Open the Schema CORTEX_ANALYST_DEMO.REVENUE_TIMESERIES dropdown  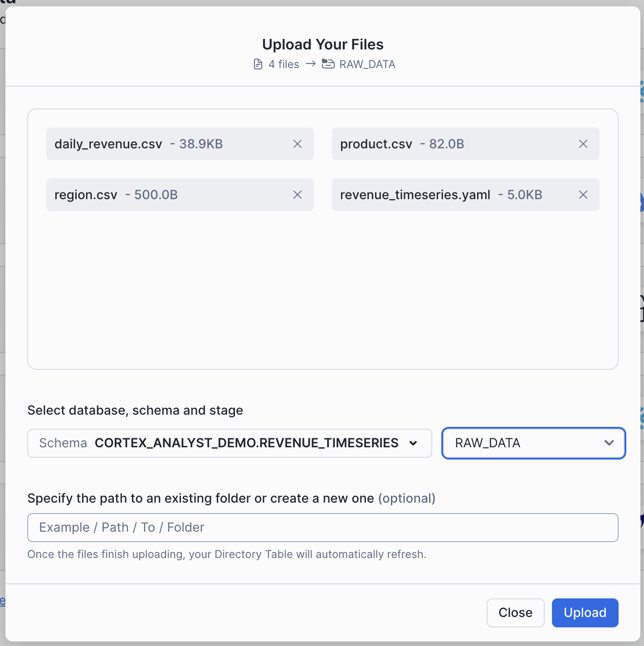(229, 443)
